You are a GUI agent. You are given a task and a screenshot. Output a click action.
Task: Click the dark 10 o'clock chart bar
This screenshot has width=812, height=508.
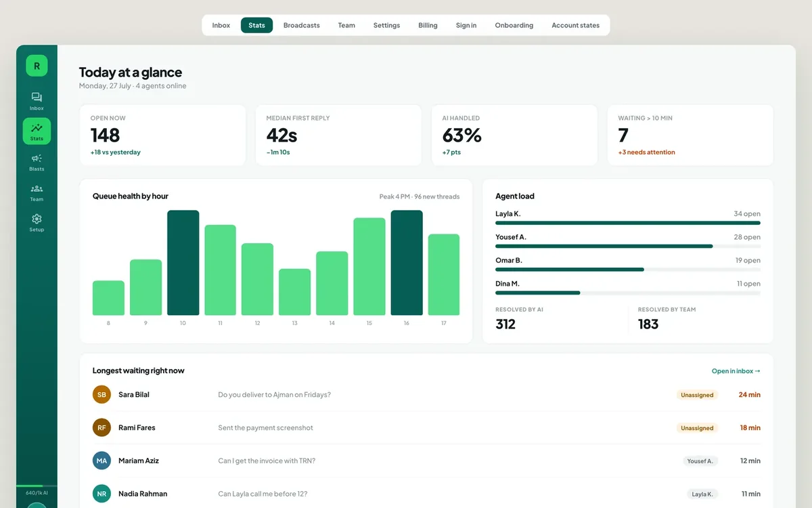[183, 263]
